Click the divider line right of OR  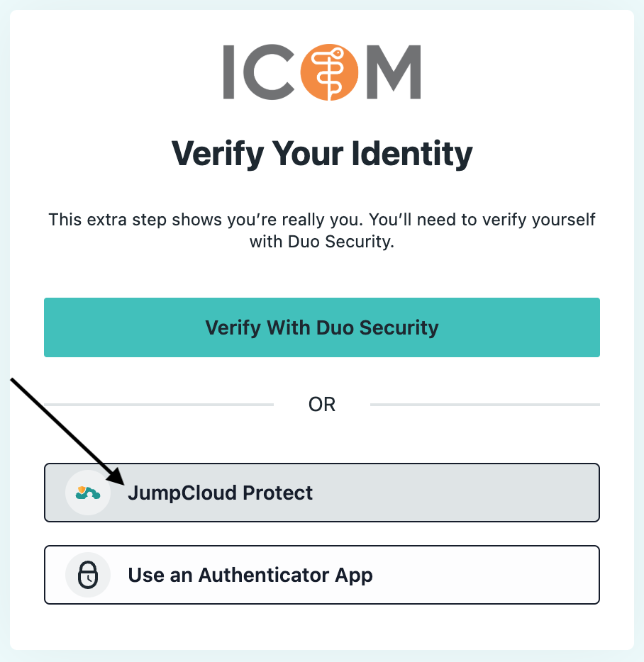coord(485,405)
